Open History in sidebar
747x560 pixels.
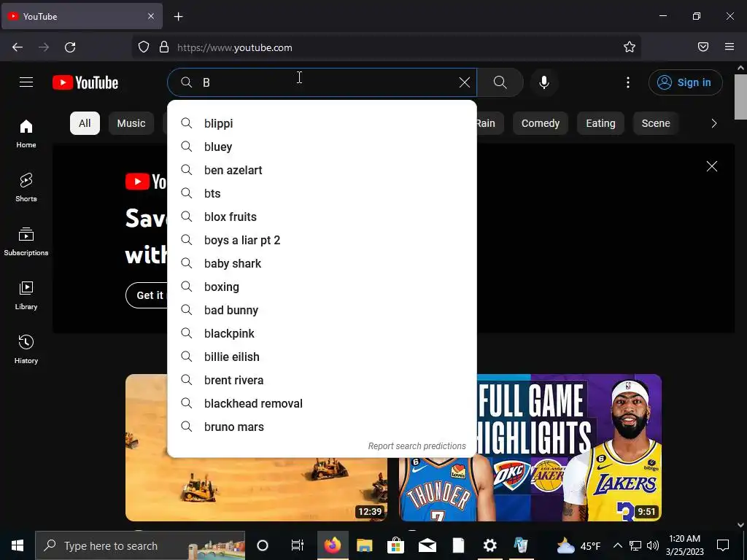coord(26,349)
